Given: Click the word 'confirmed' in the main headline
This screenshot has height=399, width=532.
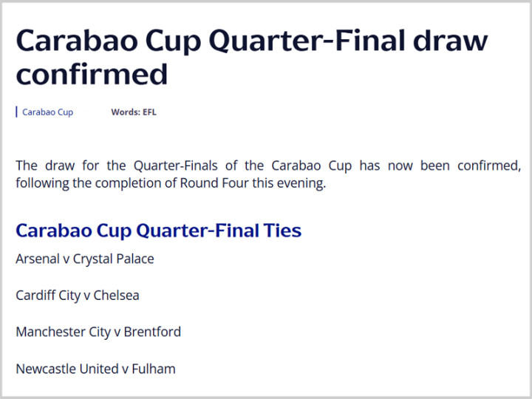Looking at the screenshot, I should click(x=92, y=74).
